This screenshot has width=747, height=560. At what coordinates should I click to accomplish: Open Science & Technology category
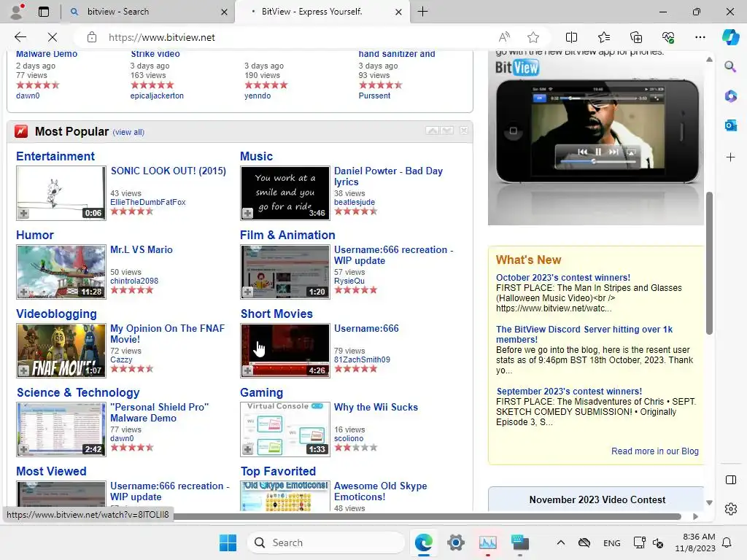[x=78, y=392]
